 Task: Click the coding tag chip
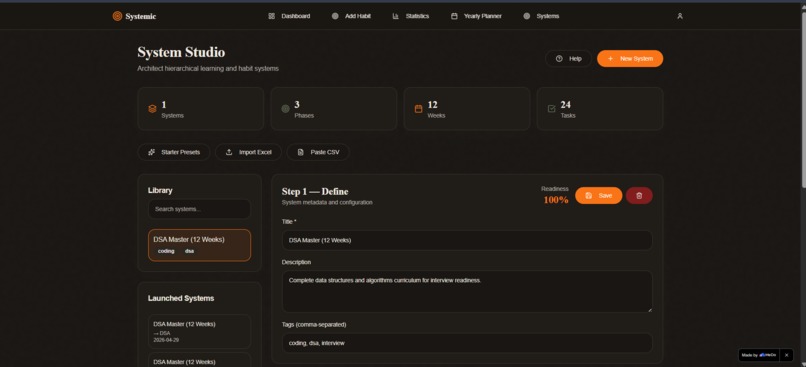[x=166, y=251]
